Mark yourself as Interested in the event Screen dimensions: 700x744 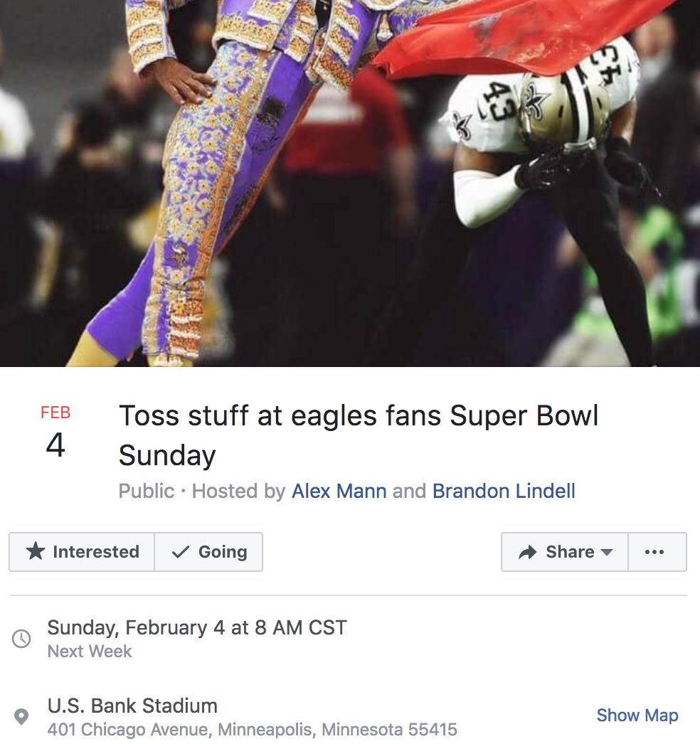point(82,552)
